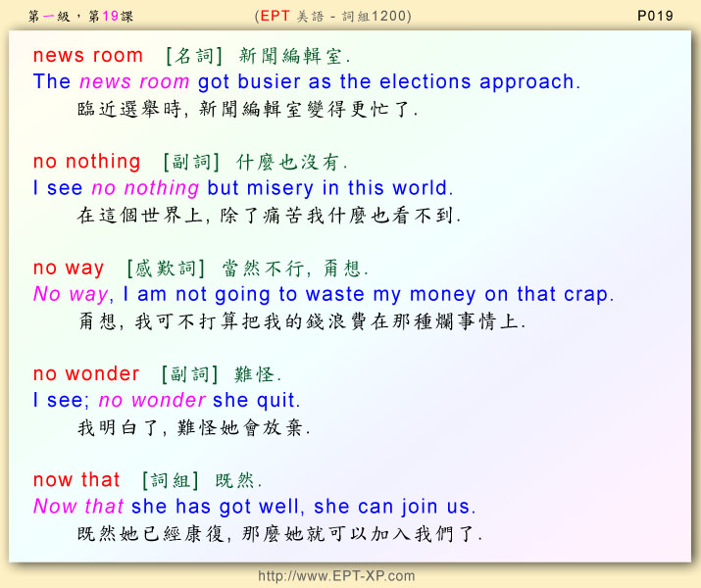Click the Chinese definition 新聞編輯室
Screen dimensions: 701x588
tap(294, 56)
